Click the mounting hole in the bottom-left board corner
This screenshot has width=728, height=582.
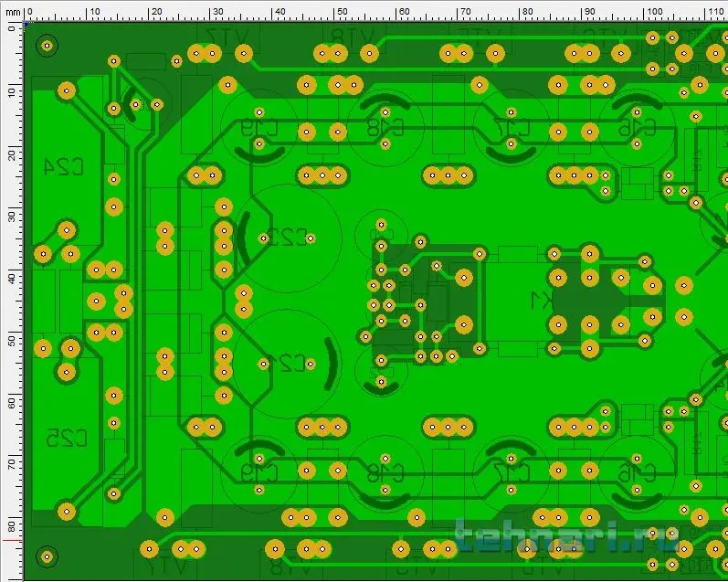[47, 556]
